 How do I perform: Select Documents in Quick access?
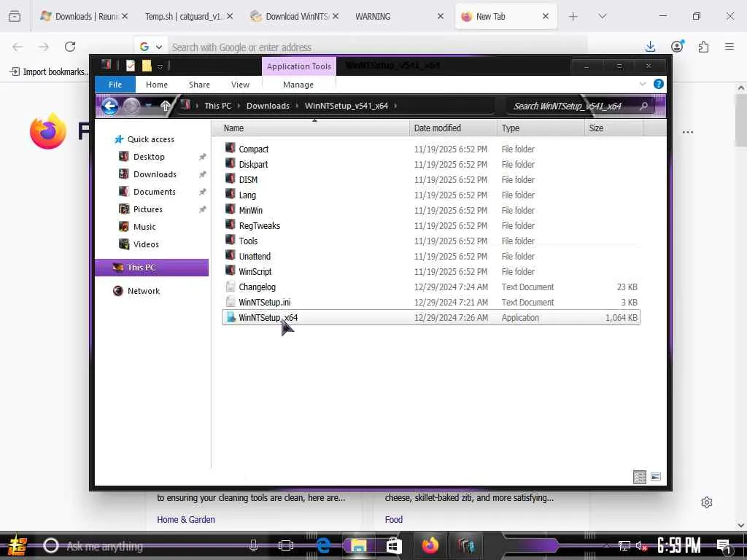(x=155, y=192)
